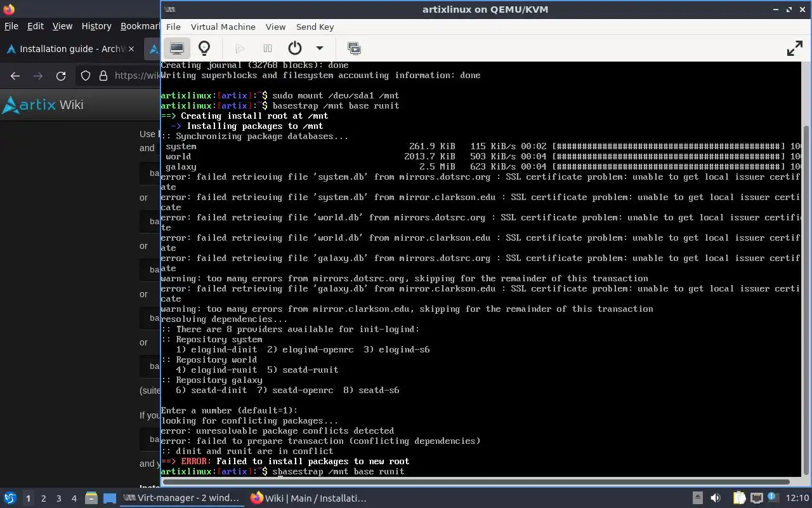Image resolution: width=812 pixels, height=508 pixels.
Task: Switch to the Installation guide - ArchWiki tab
Action: 70,49
